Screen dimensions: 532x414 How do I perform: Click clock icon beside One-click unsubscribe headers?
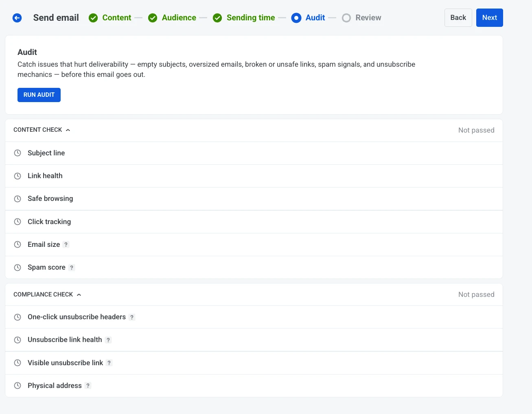click(18, 317)
